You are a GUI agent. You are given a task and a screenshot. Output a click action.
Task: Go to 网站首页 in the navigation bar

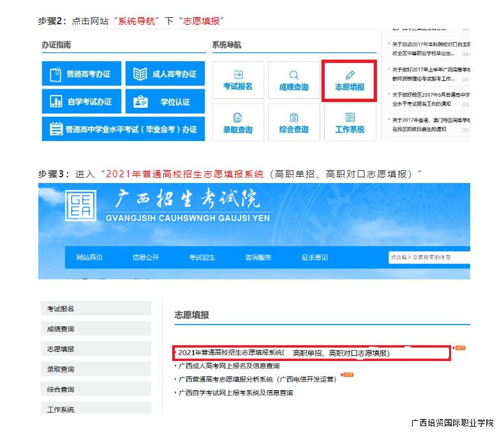(89, 257)
